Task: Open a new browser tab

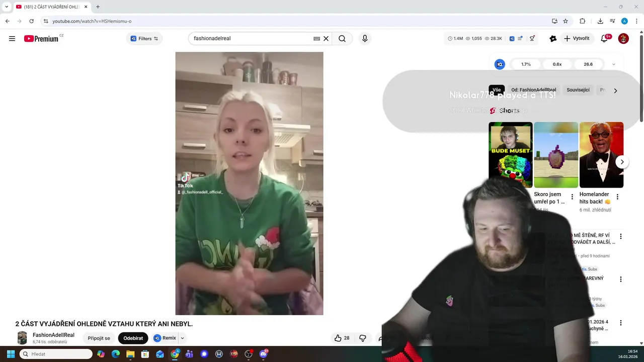Action: (x=98, y=7)
